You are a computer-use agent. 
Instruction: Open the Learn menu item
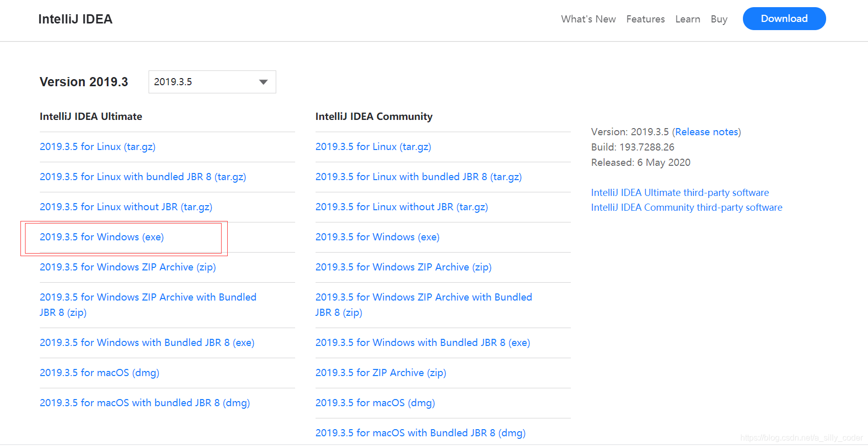point(688,19)
